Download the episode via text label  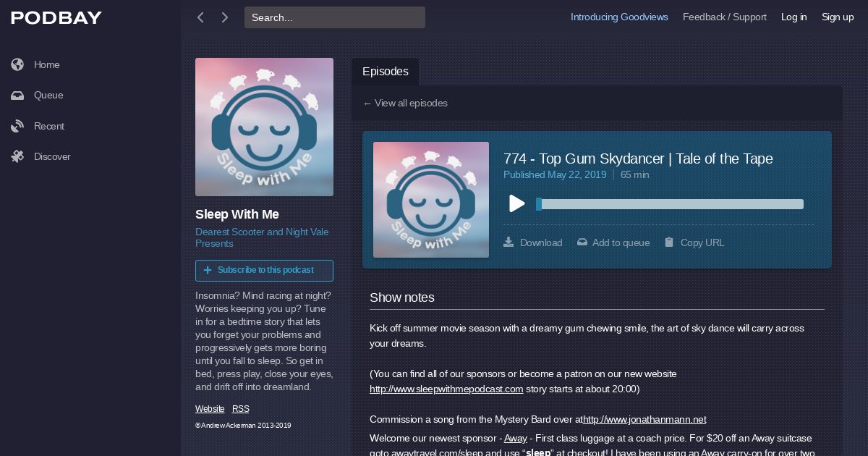(x=541, y=243)
